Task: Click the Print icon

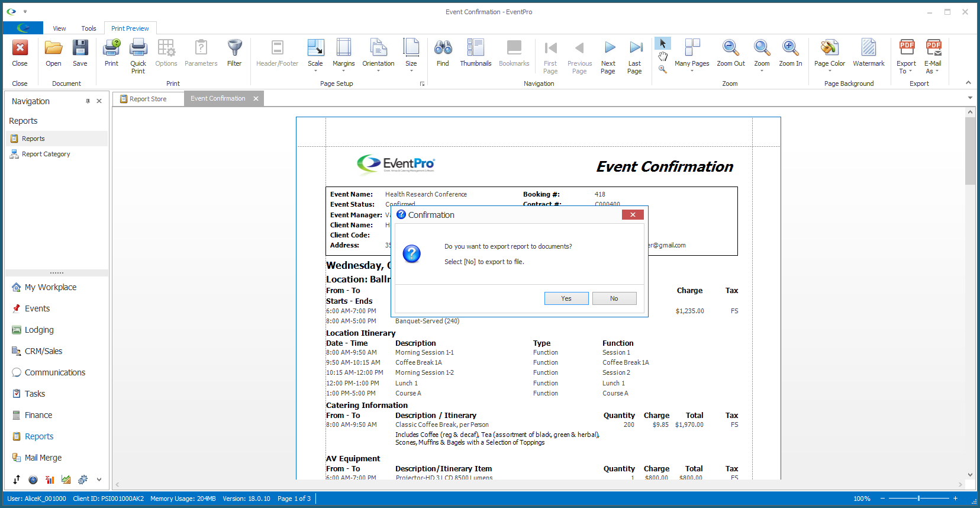Action: pyautogui.click(x=111, y=53)
